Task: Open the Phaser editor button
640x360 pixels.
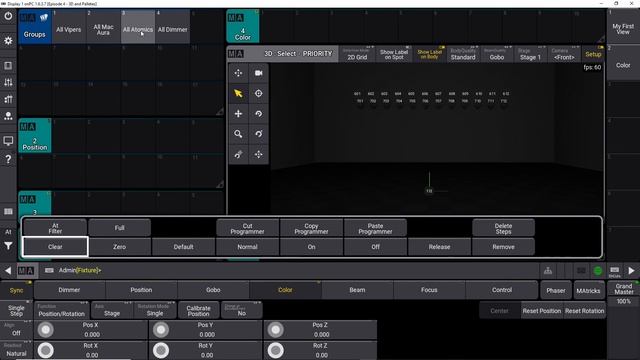Action: click(x=556, y=290)
